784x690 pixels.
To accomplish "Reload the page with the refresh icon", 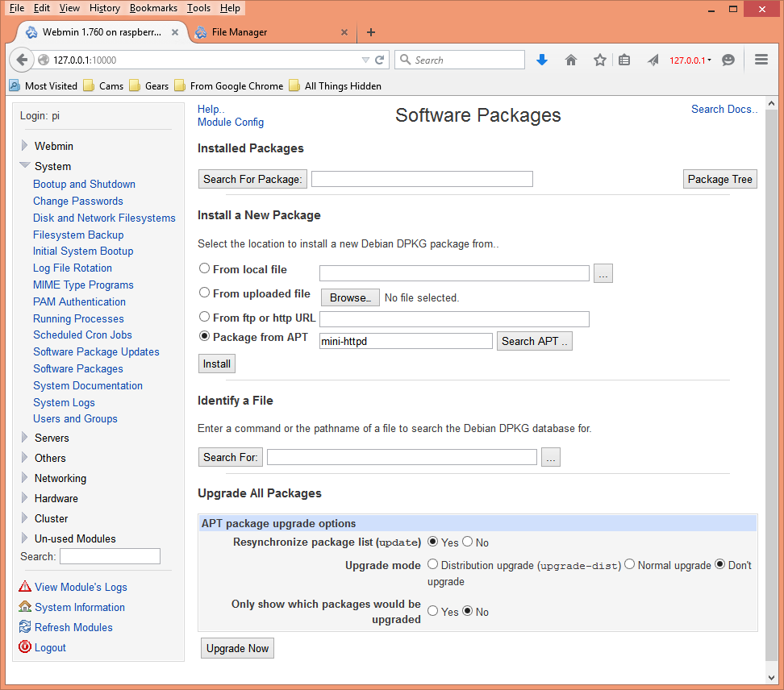I will pyautogui.click(x=380, y=60).
